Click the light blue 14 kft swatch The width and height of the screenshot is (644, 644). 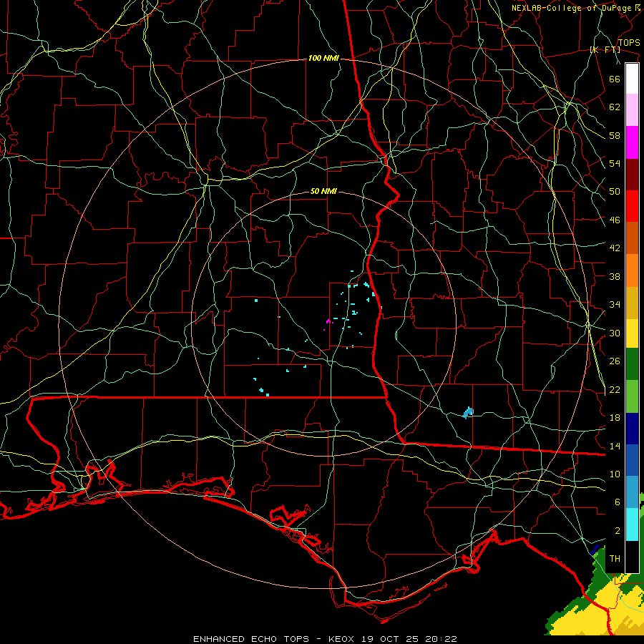coord(632,492)
